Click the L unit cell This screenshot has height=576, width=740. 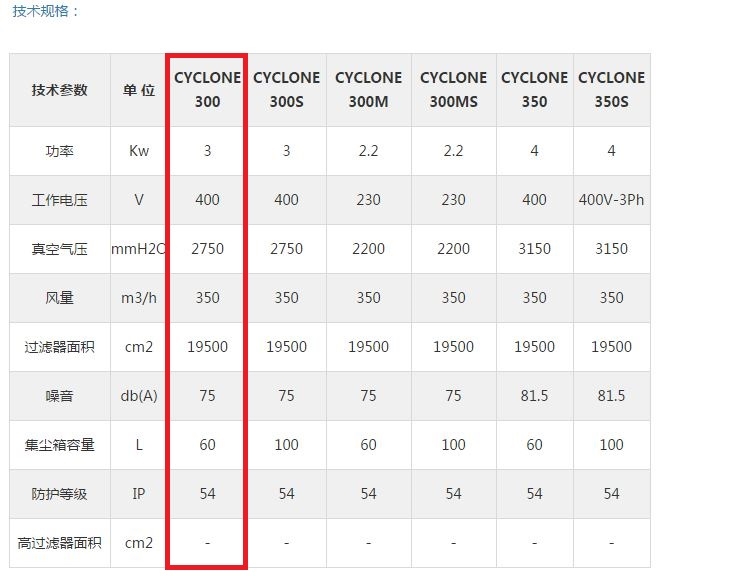(x=139, y=445)
